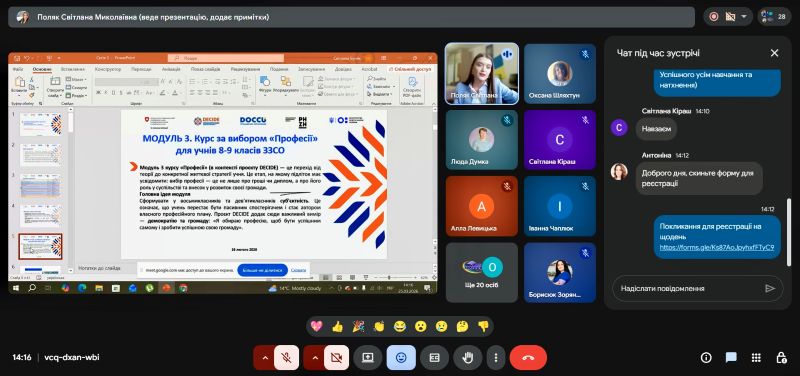This screenshot has height=376, width=800.
Task: Turn on captions in the Meet toolbar
Action: pyautogui.click(x=434, y=358)
